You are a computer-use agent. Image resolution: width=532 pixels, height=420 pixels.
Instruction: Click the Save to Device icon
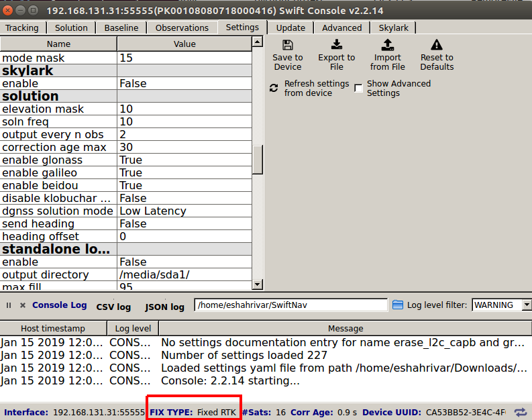click(287, 46)
